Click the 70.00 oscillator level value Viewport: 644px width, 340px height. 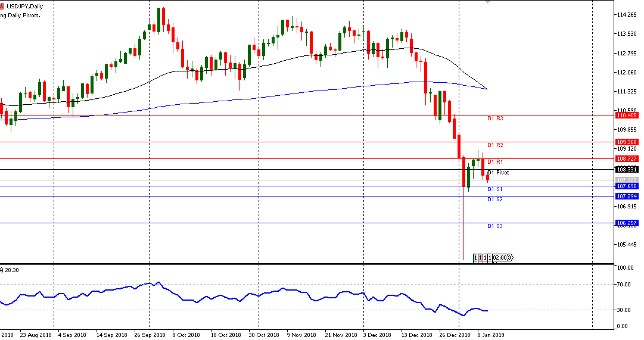pyautogui.click(x=624, y=285)
